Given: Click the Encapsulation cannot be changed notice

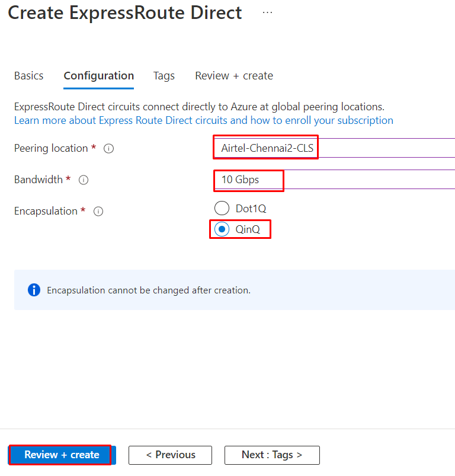Looking at the screenshot, I should (x=149, y=290).
